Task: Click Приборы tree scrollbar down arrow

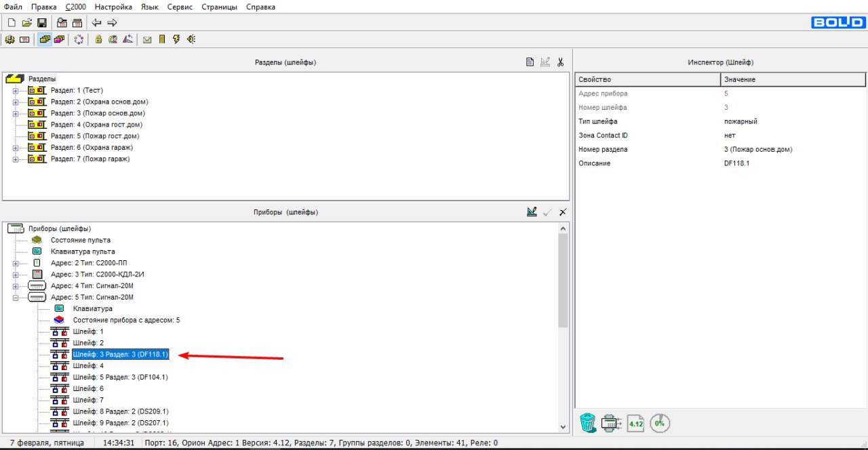Action: (x=563, y=426)
